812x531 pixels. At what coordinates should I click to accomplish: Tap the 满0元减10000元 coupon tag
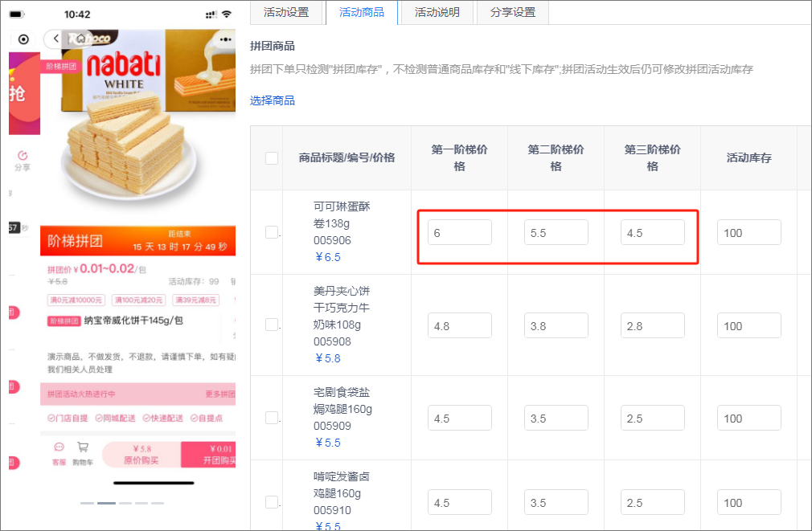76,300
